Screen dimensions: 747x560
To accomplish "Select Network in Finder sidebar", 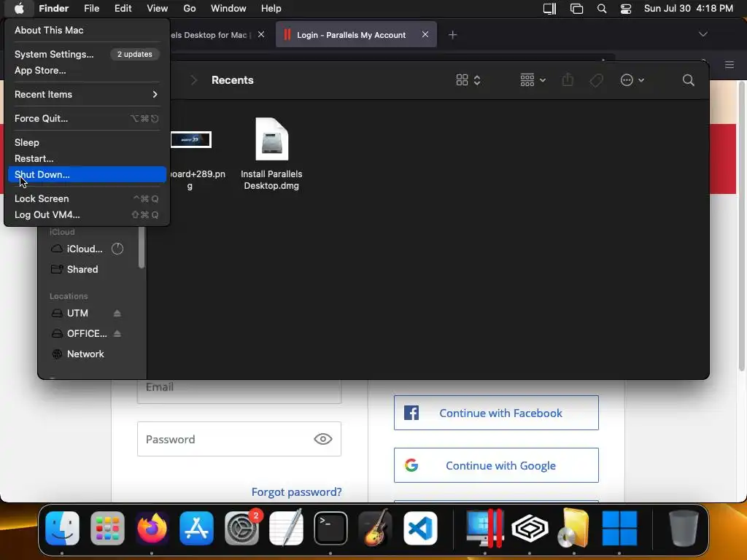I will tap(87, 354).
